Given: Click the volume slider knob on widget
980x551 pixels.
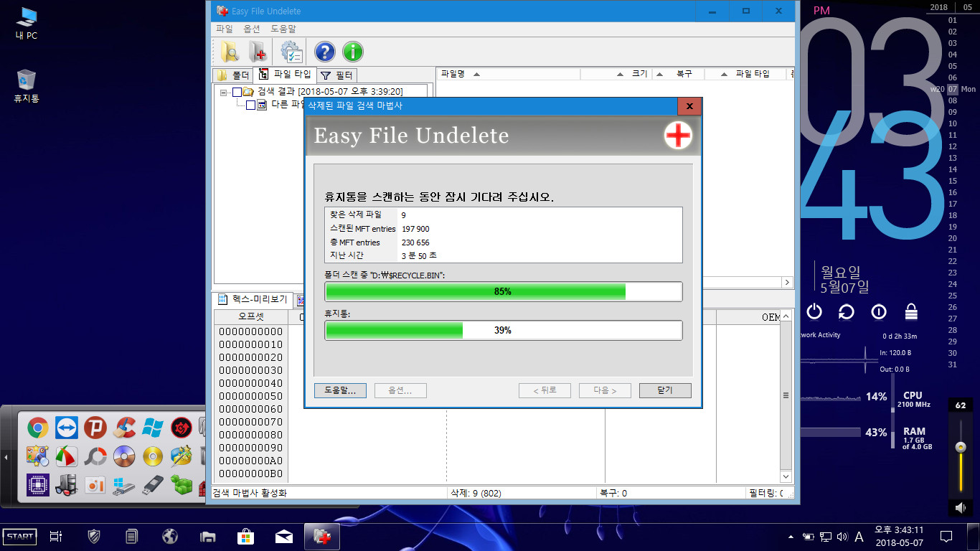Looking at the screenshot, I should (x=961, y=447).
